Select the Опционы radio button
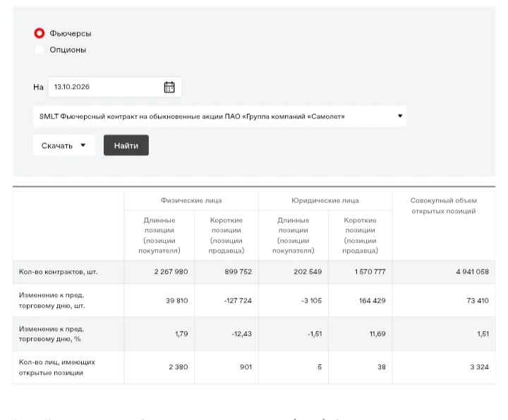Viewport: 508px width, 420px height. [x=40, y=49]
